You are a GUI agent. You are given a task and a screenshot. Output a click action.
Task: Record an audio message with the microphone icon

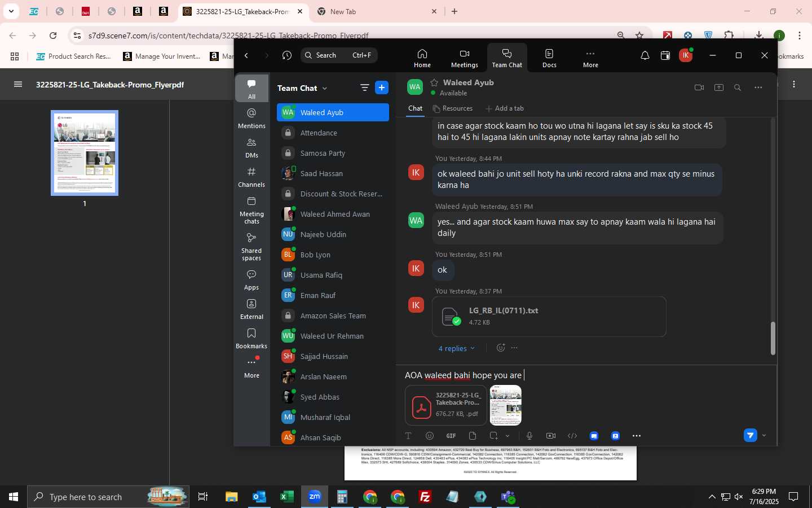click(x=529, y=436)
